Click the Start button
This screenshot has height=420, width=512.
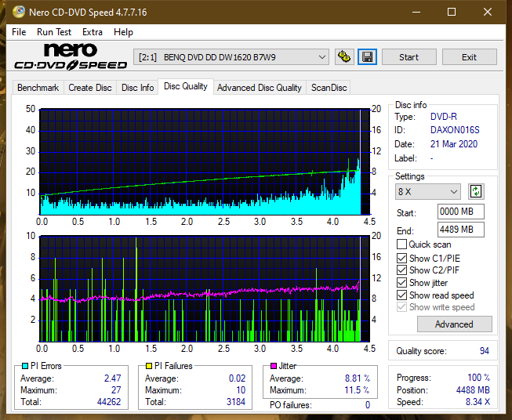click(409, 57)
